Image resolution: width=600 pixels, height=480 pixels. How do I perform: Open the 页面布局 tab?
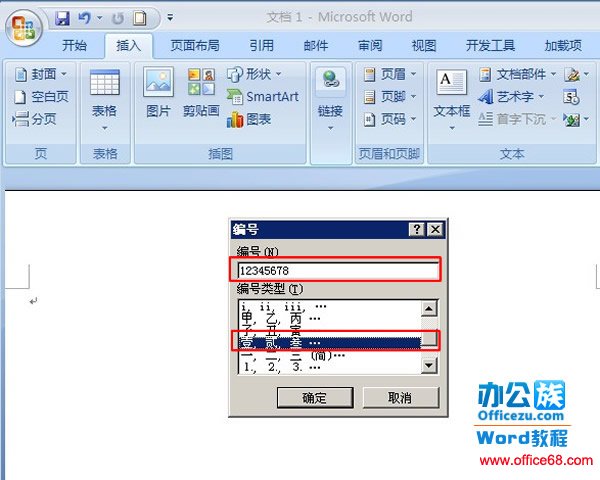195,46
